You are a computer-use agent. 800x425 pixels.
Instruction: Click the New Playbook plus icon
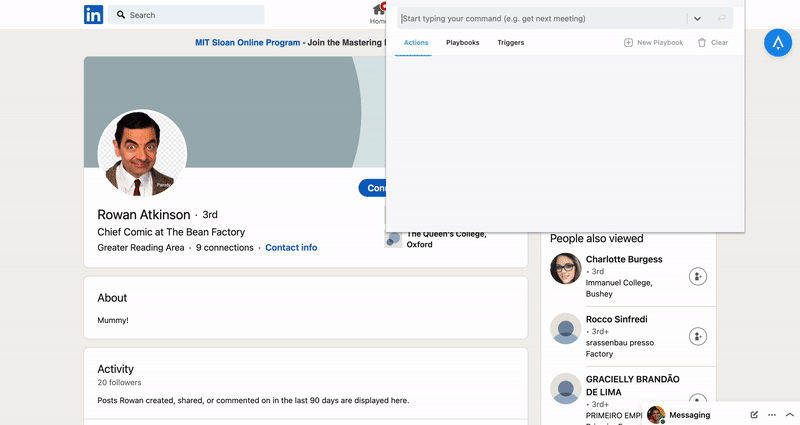pos(629,43)
